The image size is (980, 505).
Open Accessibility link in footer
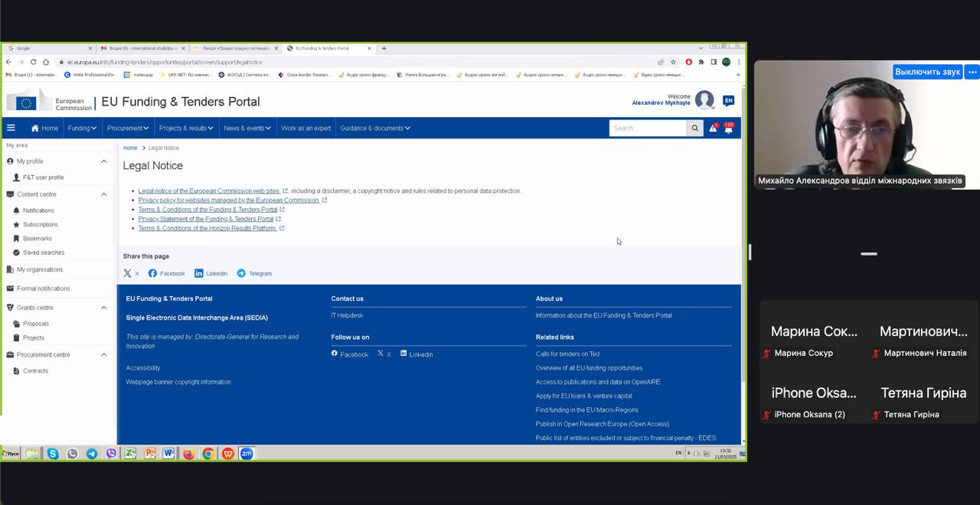click(x=143, y=368)
